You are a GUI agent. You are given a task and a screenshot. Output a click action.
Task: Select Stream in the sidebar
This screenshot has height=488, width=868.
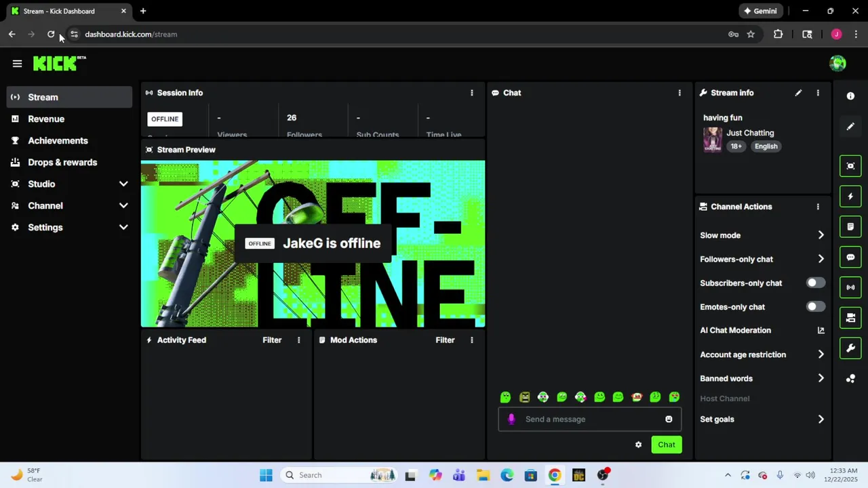pyautogui.click(x=69, y=97)
